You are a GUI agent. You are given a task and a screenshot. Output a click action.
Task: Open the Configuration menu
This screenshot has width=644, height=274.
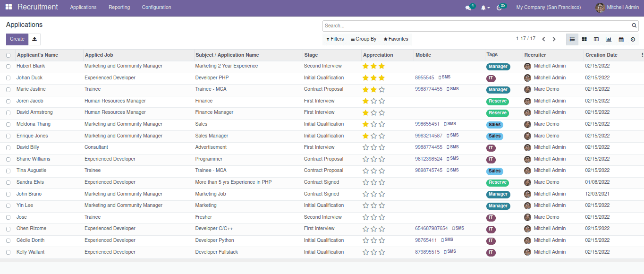(x=156, y=7)
